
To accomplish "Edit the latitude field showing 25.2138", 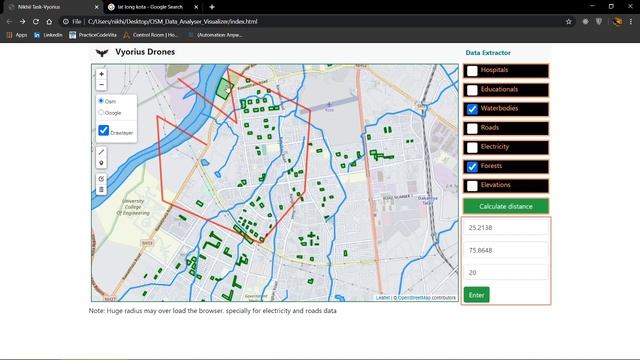I will (506, 227).
